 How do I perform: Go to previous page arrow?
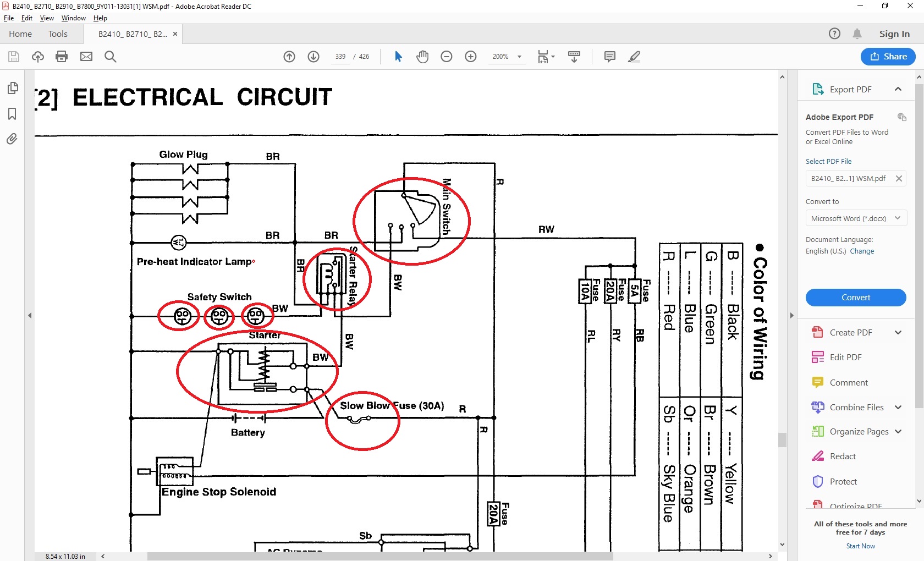pos(289,57)
